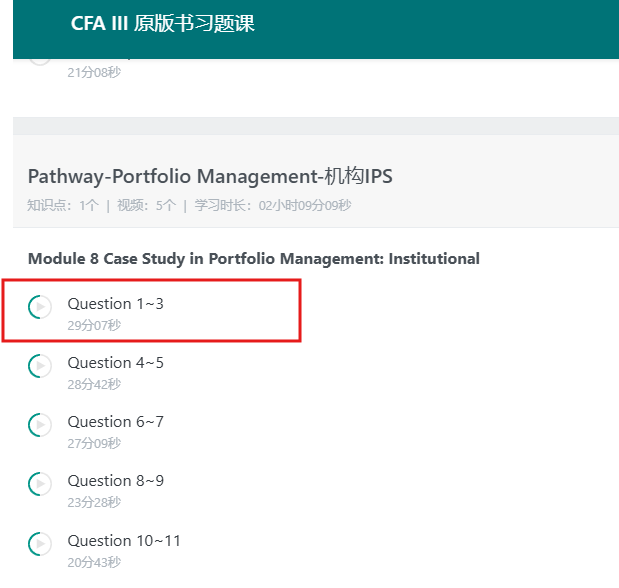Expand the Module 8 Case Study heading
This screenshot has width=619, height=588.
tap(254, 259)
